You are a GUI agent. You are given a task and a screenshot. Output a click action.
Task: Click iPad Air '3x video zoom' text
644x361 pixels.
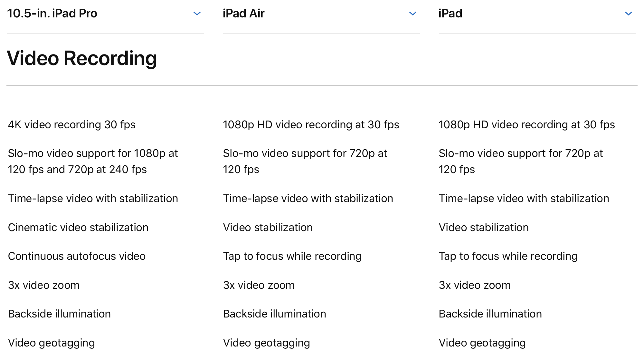point(259,285)
